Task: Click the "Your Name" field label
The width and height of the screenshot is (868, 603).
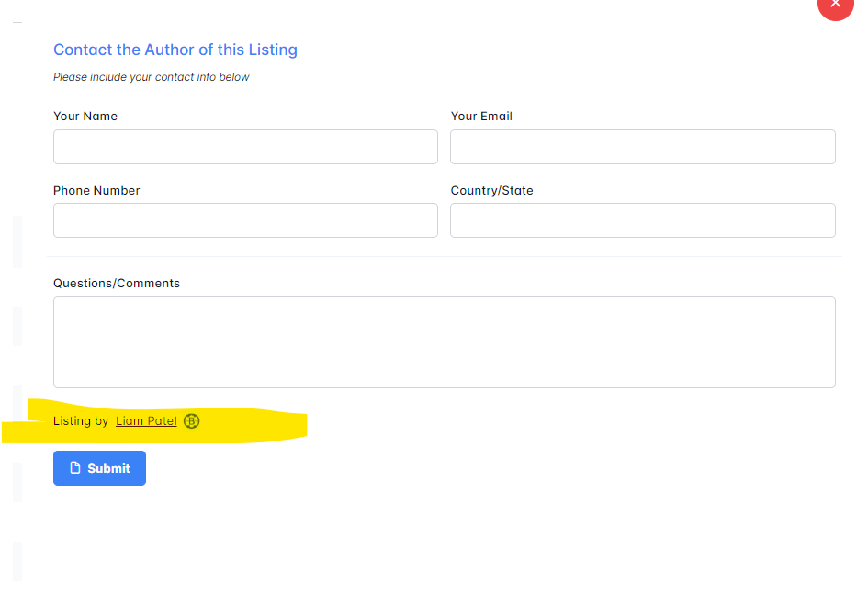Action: click(x=85, y=117)
